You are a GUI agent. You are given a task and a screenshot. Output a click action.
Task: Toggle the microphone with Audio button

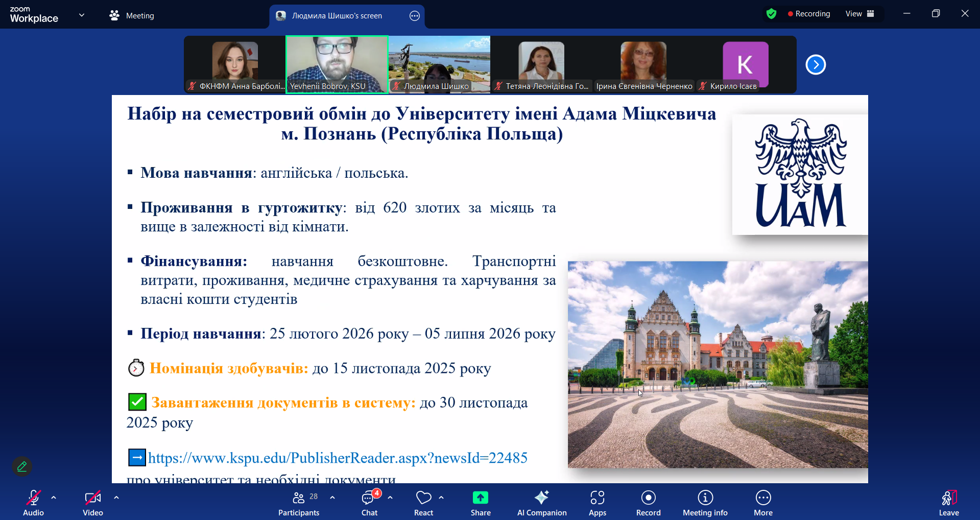click(x=33, y=502)
